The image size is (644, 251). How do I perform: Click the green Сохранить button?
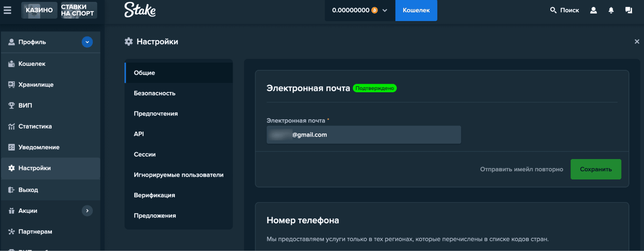(596, 169)
